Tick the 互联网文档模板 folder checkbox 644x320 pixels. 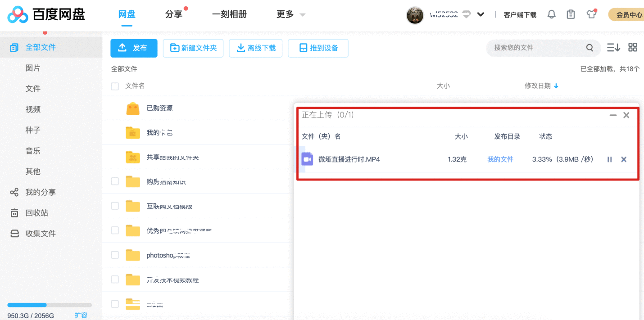tap(115, 206)
